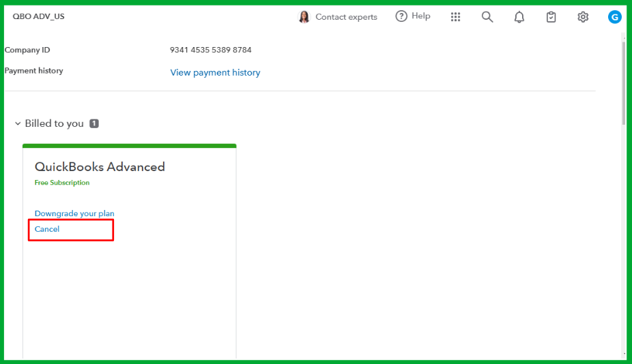Viewport: 632px width, 364px height.
Task: Click Downgrade your plan link
Action: point(74,213)
